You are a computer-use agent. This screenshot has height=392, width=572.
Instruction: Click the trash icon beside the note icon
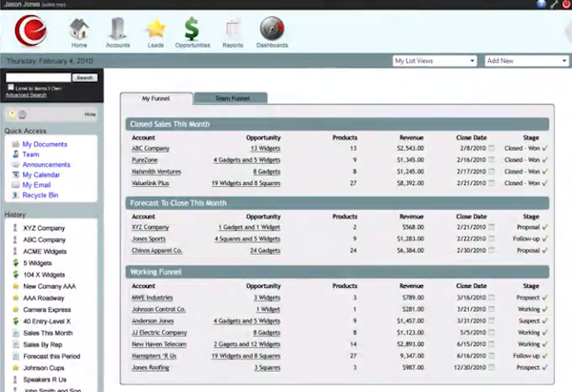[22, 114]
